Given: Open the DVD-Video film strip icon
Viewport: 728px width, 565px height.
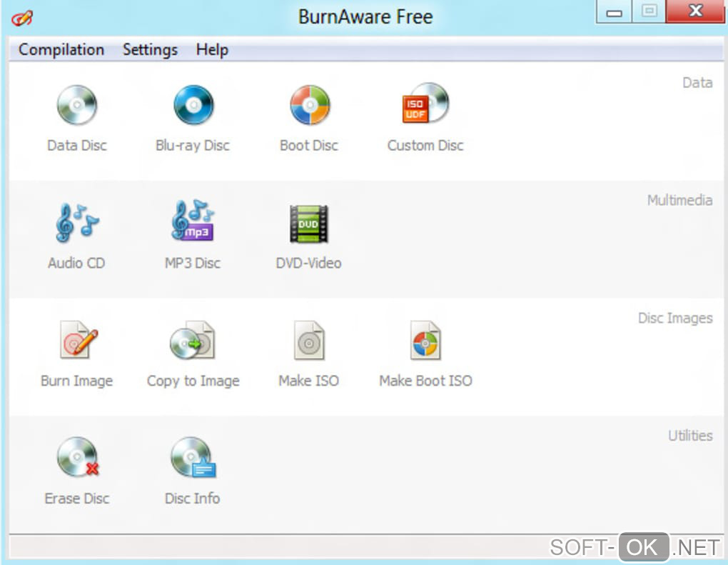Looking at the screenshot, I should pos(309,224).
